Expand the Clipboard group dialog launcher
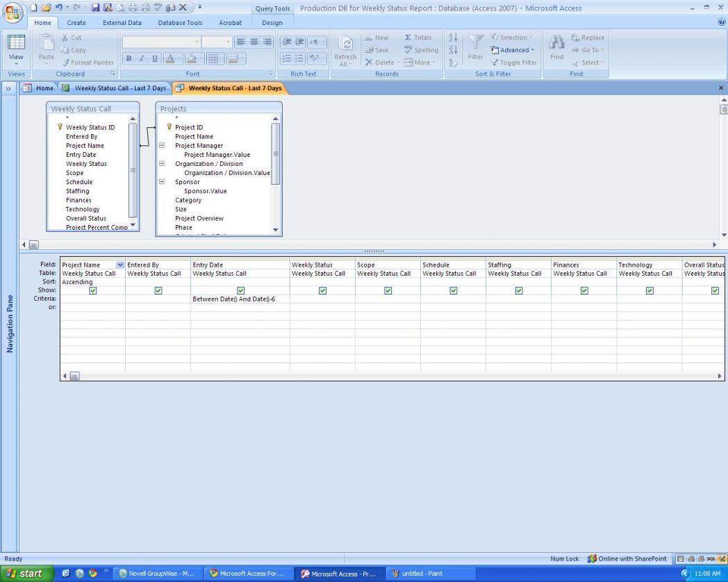The image size is (728, 582). 113,74
